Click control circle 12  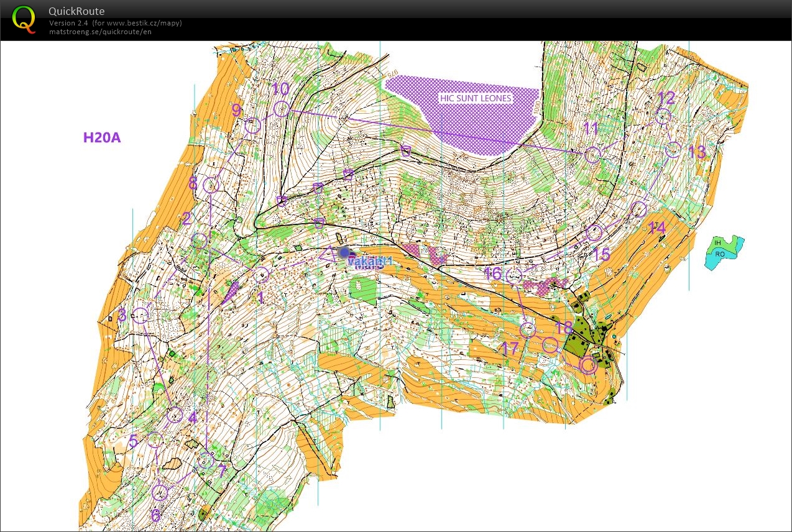point(664,116)
